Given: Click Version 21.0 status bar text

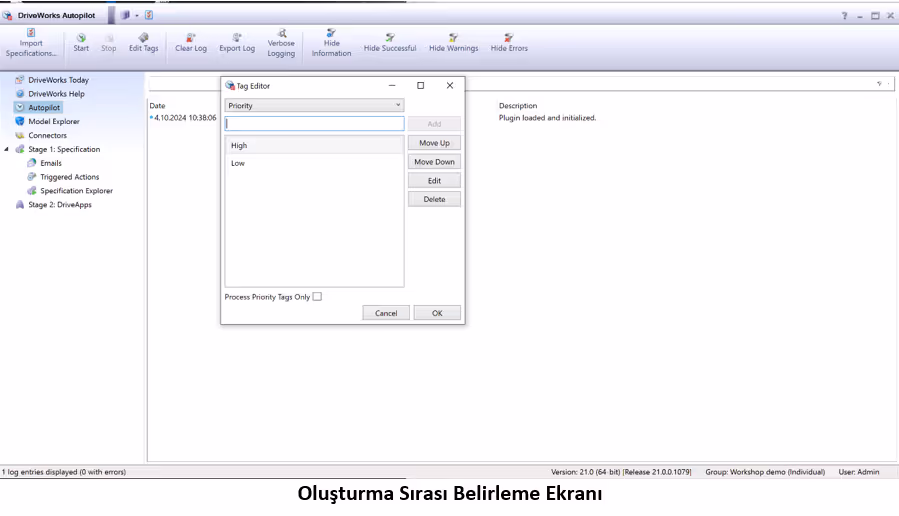Looking at the screenshot, I should (x=622, y=472).
